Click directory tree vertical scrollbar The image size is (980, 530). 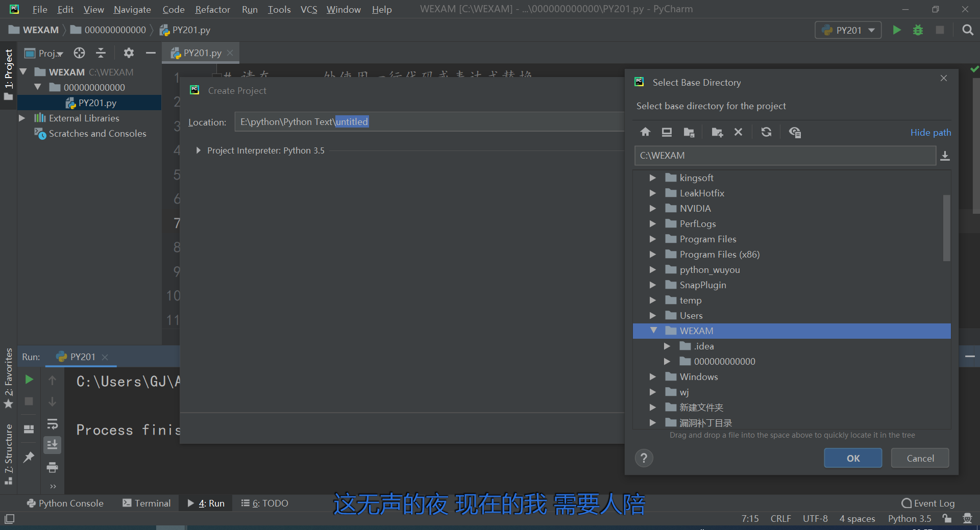(946, 228)
